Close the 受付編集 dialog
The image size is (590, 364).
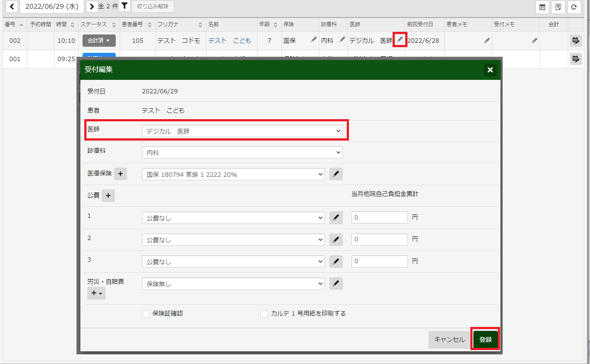click(490, 70)
